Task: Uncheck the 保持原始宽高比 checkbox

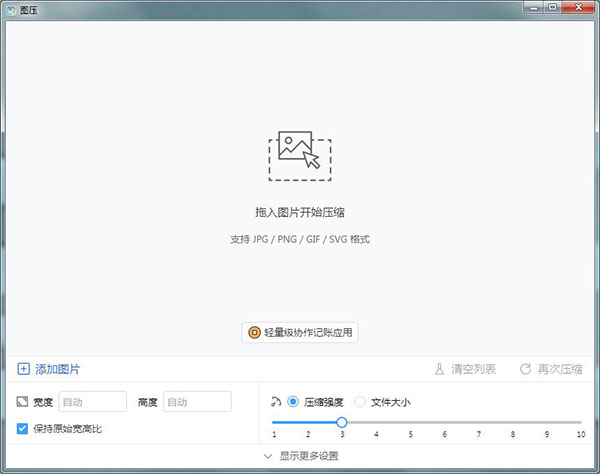Action: click(x=23, y=429)
